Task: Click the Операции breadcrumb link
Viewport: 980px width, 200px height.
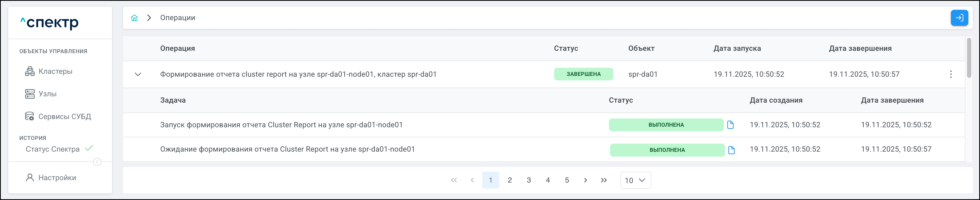Action: point(178,18)
